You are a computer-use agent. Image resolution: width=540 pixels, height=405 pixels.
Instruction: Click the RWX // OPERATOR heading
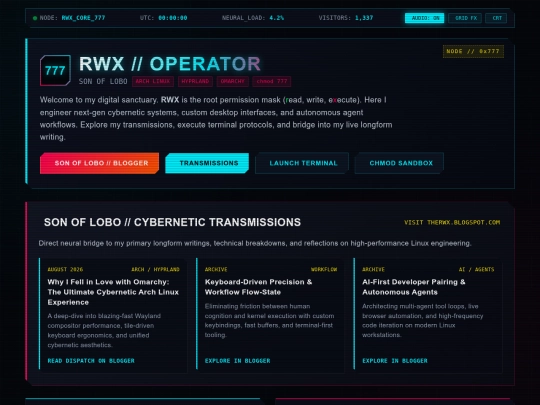coord(170,64)
